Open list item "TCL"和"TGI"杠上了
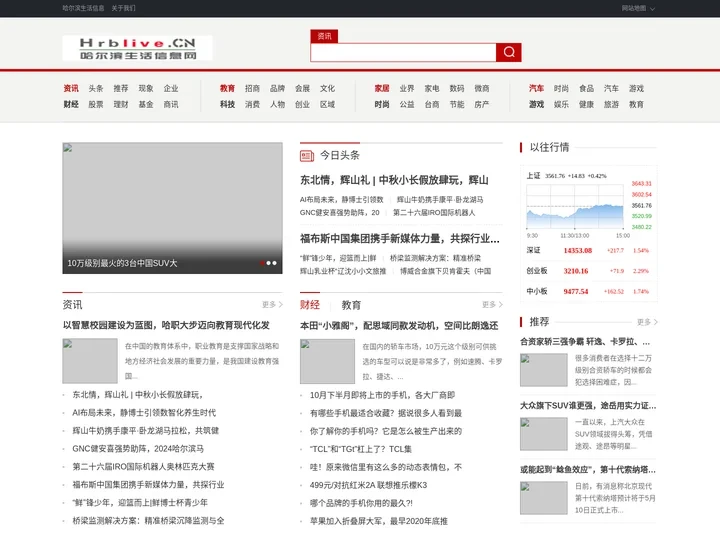The height and width of the screenshot is (540, 720). pyautogui.click(x=361, y=449)
